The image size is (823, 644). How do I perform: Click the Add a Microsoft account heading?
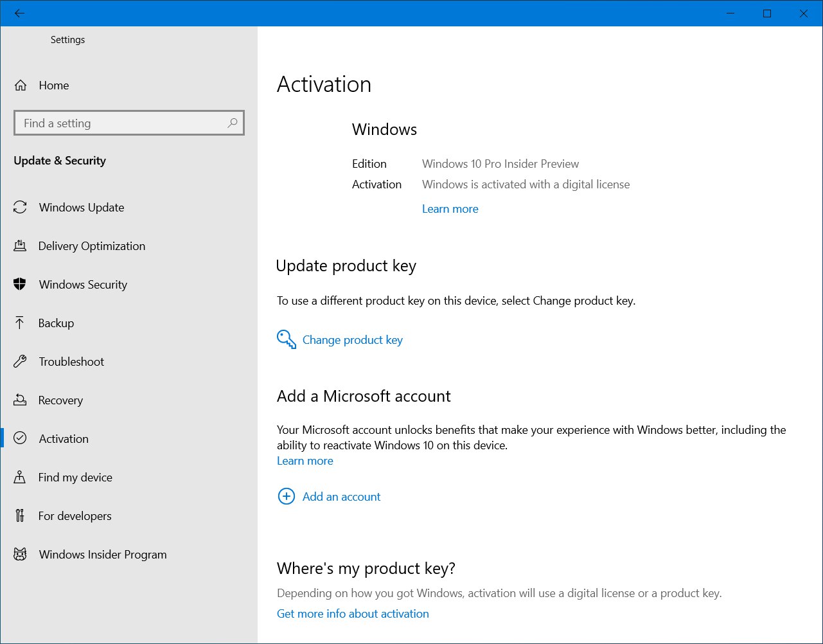(364, 396)
